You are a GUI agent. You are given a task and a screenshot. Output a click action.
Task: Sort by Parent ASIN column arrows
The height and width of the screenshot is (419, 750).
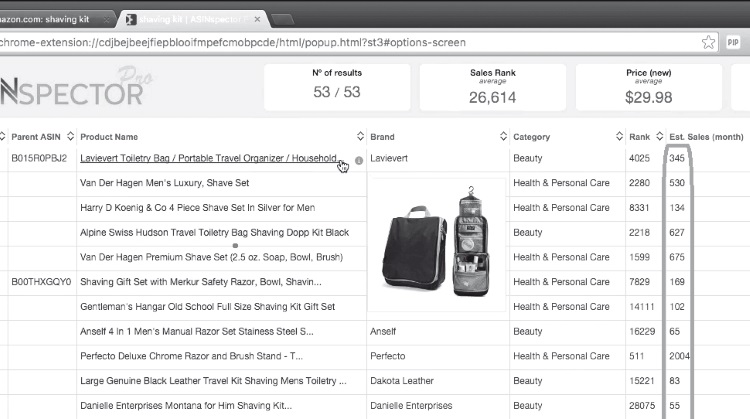coord(69,137)
